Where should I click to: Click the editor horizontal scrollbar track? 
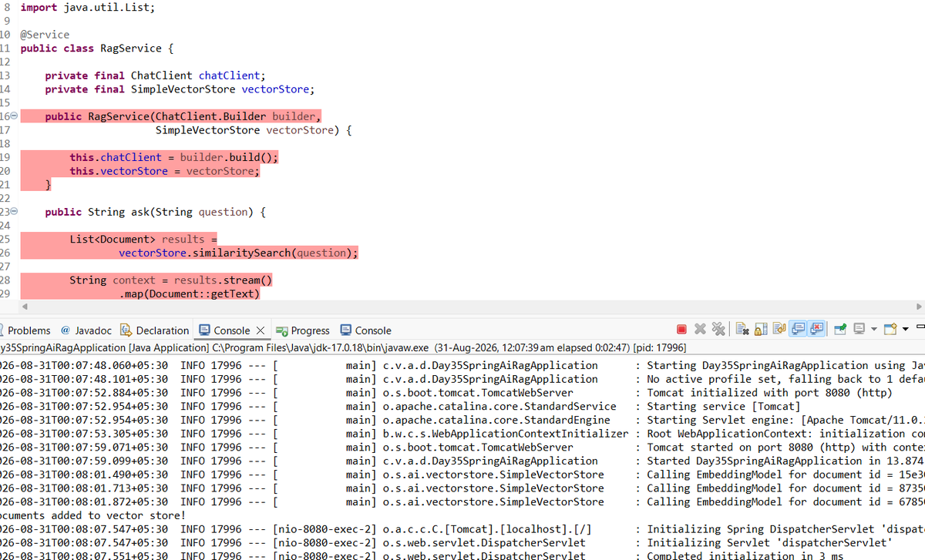(472, 307)
